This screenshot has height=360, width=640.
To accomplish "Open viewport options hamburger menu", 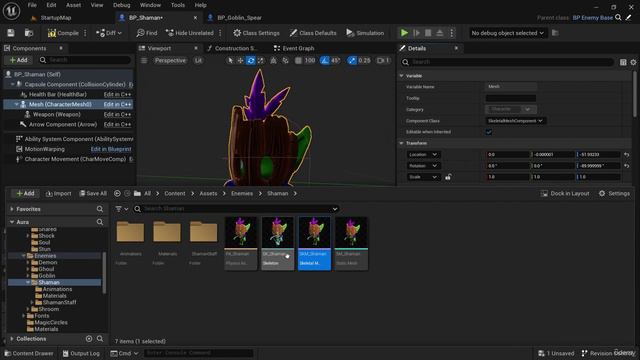I will click(144, 60).
